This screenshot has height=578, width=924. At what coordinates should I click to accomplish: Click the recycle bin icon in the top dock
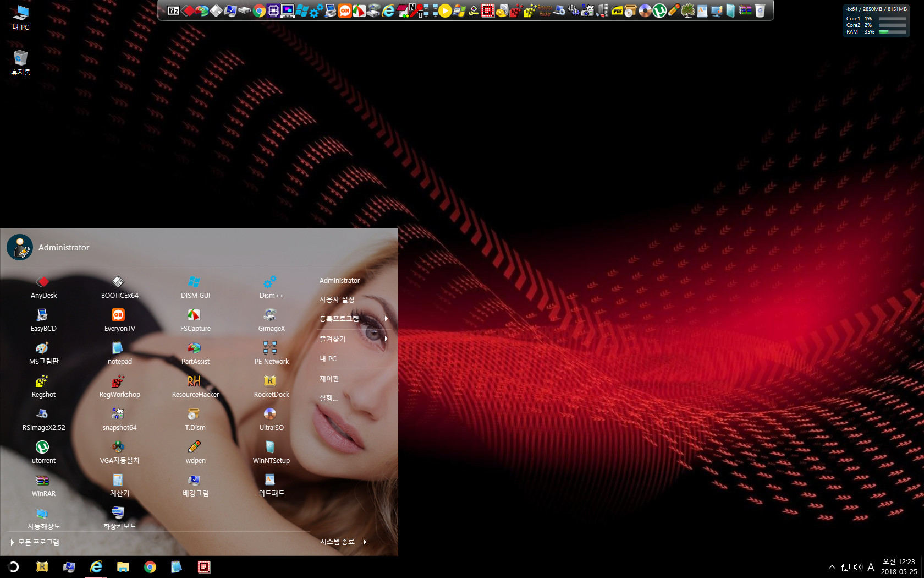pos(760,10)
